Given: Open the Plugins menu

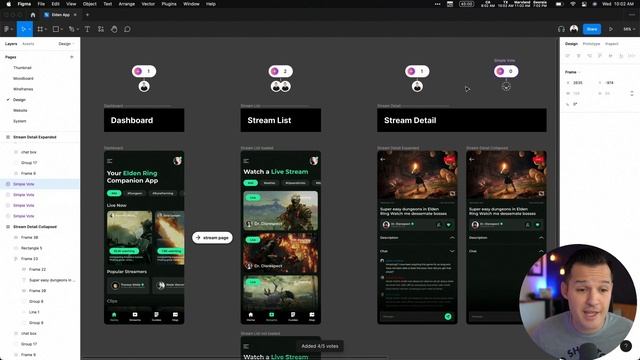Looking at the screenshot, I should point(169,4).
